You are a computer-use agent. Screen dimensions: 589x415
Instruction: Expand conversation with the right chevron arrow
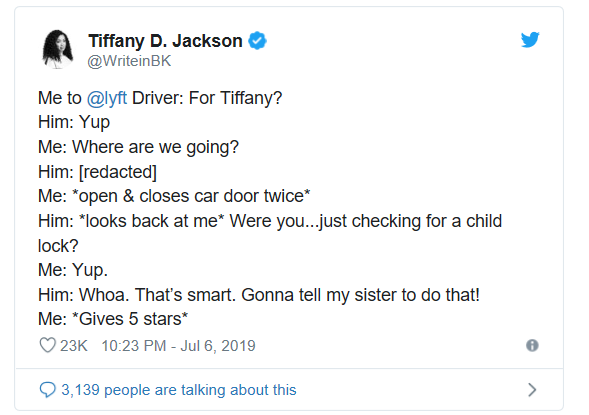coord(532,390)
